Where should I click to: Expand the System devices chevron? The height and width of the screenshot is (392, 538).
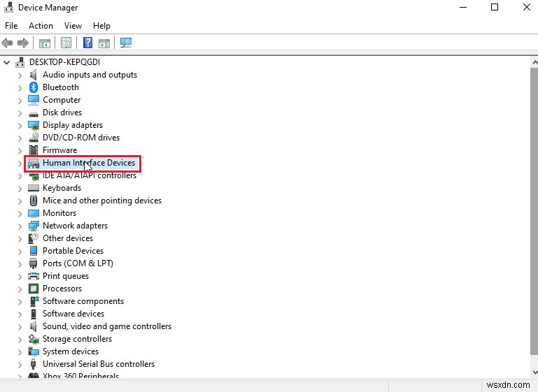(20, 352)
